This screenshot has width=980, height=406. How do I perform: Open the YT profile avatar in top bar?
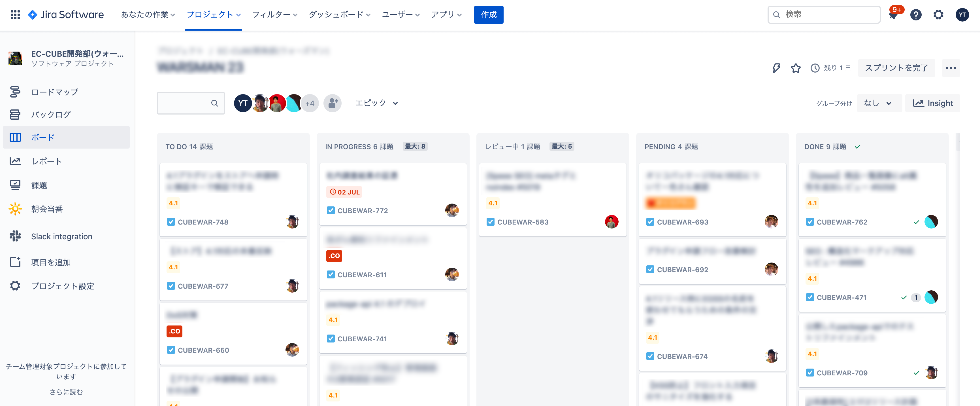point(962,15)
